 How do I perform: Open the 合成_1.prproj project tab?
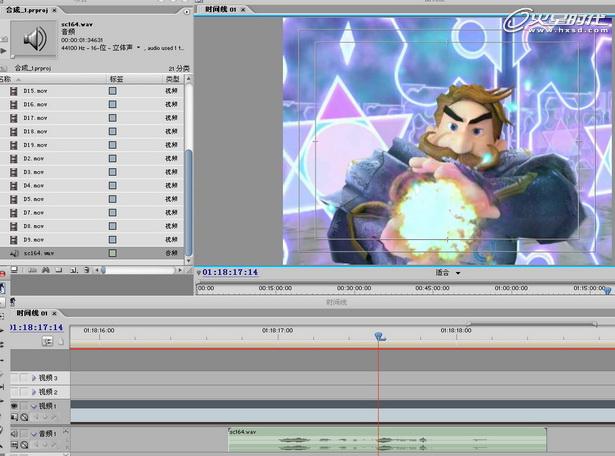pos(27,10)
